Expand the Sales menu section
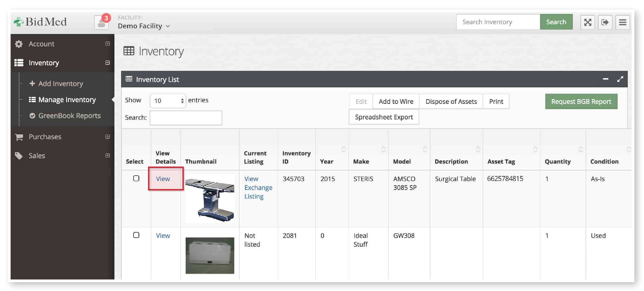Image resolution: width=644 pixels, height=291 pixels. coord(107,155)
